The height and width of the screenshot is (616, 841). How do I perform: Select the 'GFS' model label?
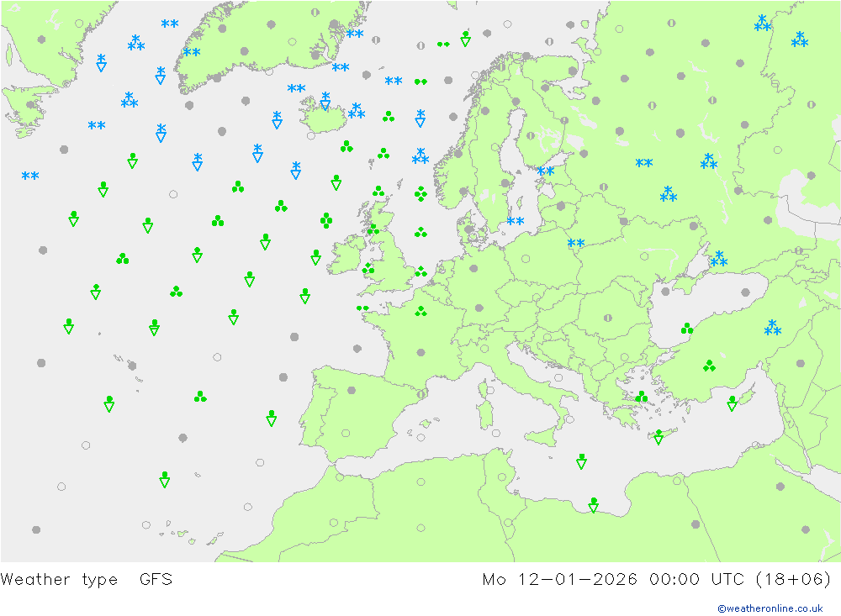pyautogui.click(x=156, y=580)
